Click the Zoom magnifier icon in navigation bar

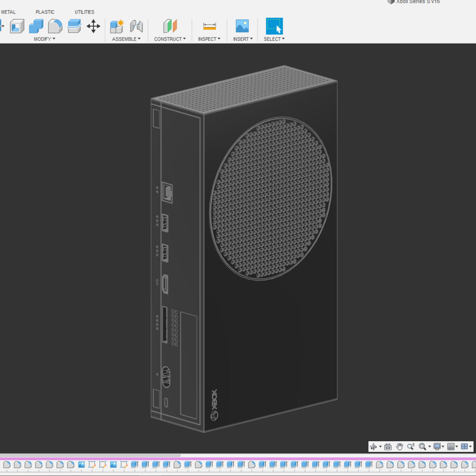(411, 447)
